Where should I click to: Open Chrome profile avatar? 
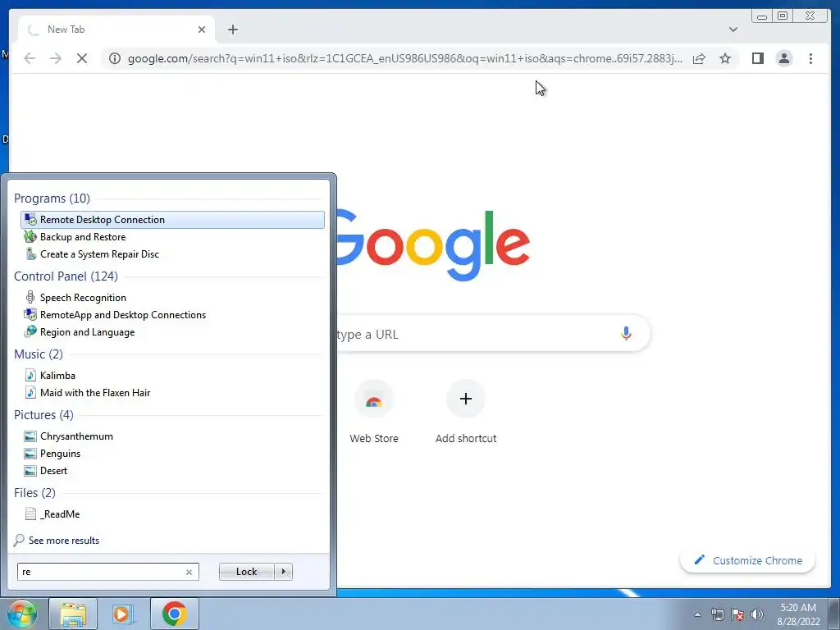783,58
